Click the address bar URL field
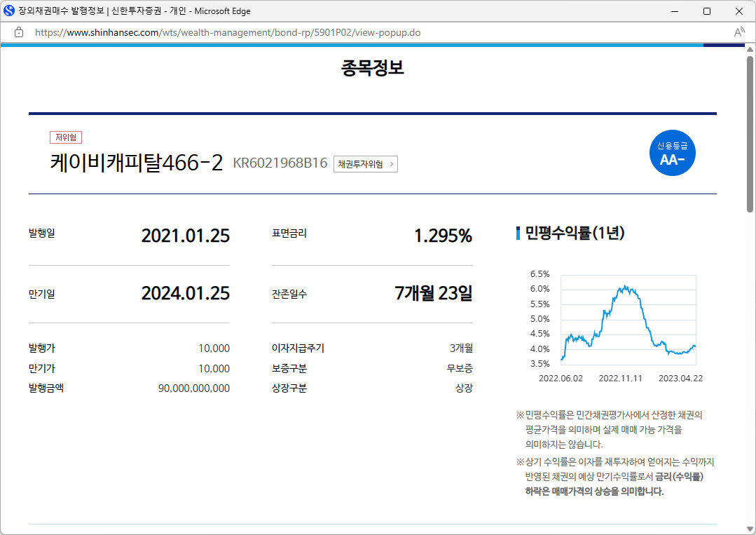 228,32
